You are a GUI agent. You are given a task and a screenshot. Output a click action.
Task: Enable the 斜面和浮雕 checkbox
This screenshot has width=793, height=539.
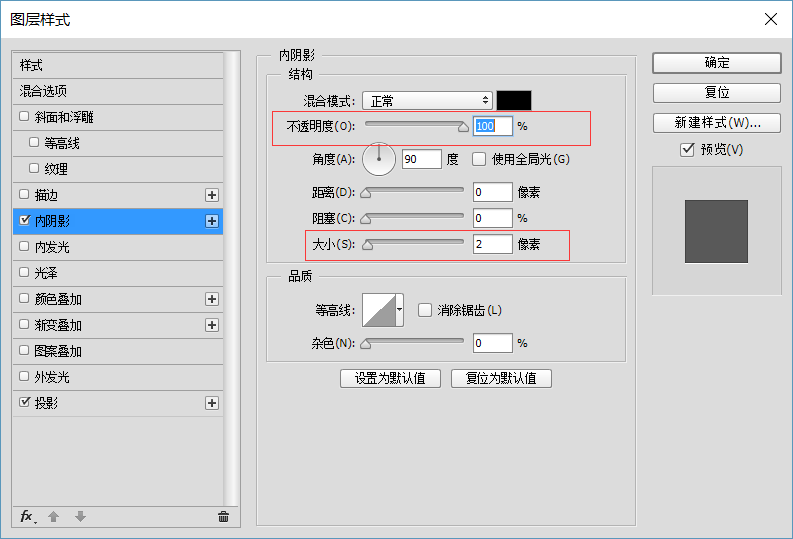click(x=24, y=116)
